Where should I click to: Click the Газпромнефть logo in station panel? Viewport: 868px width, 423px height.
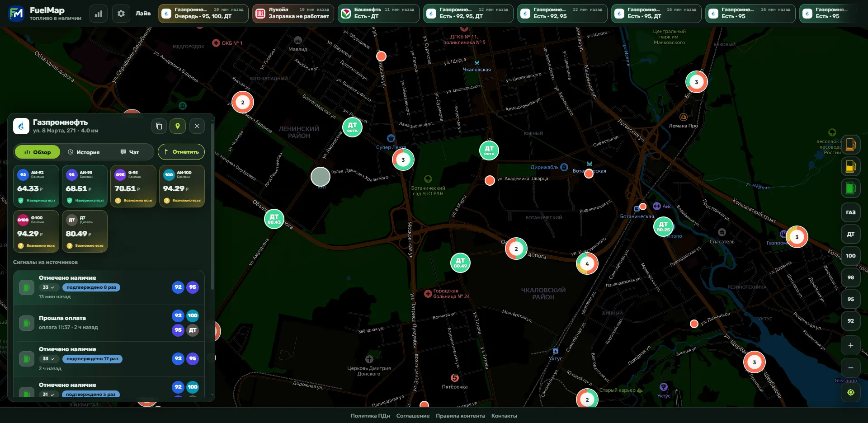point(21,126)
